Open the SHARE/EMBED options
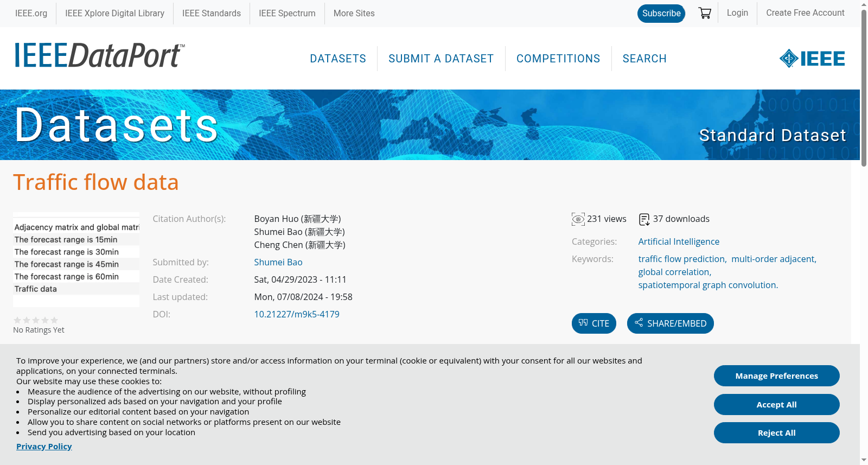 pos(671,323)
